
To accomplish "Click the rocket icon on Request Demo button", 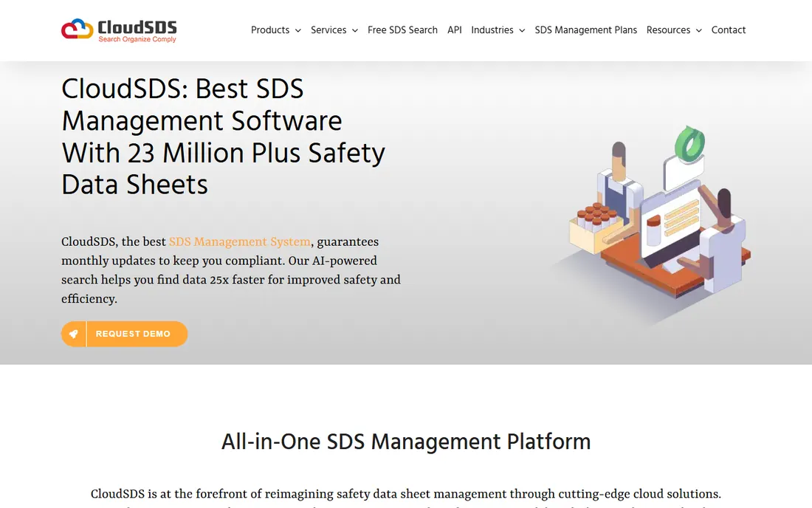I will pyautogui.click(x=74, y=334).
